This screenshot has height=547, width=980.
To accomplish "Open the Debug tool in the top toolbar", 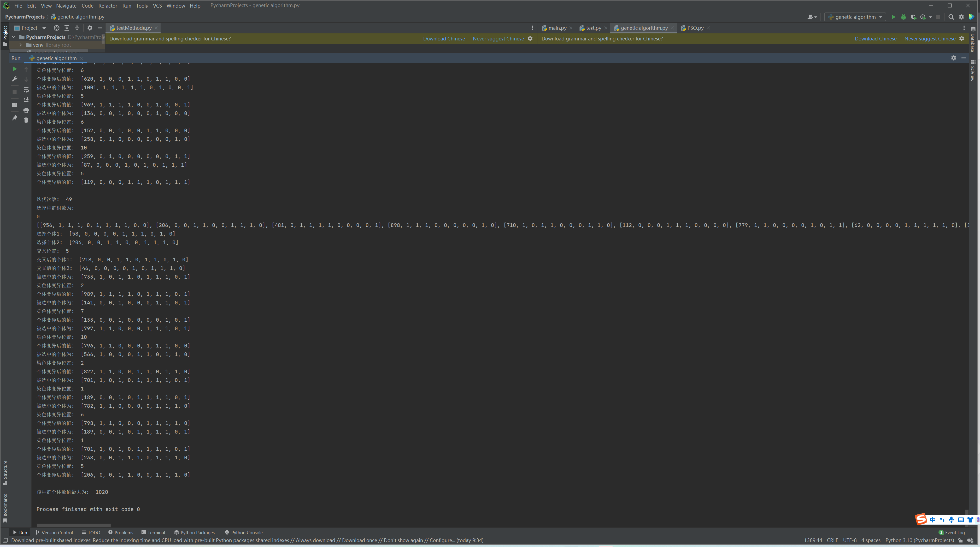I will pos(903,17).
